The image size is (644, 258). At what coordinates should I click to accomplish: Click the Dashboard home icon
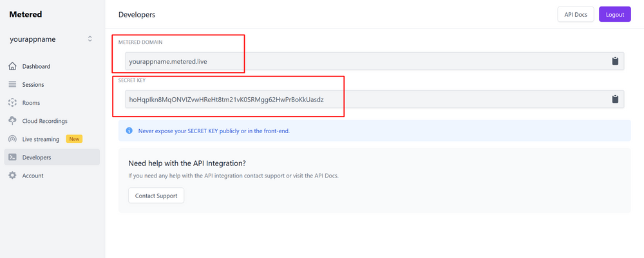click(12, 66)
